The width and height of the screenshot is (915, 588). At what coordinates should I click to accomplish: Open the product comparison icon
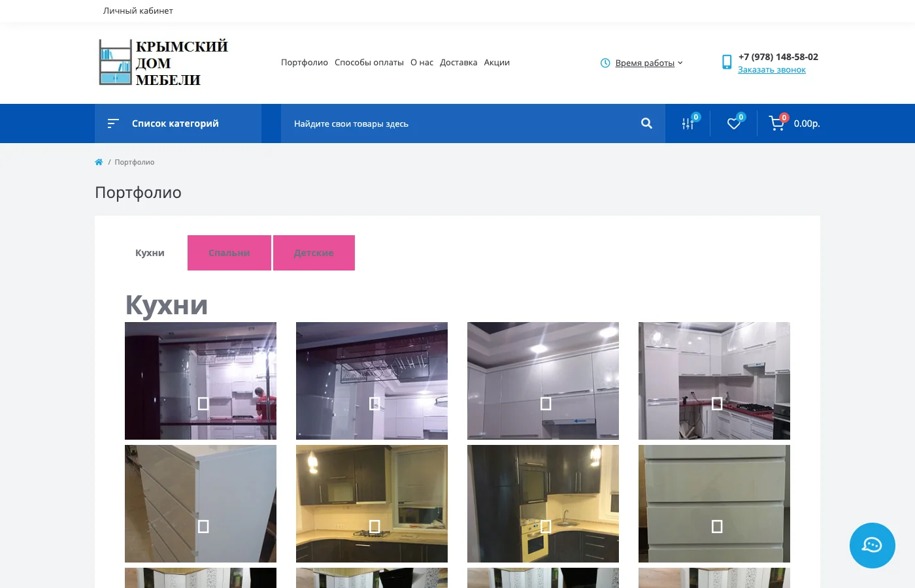pos(688,123)
